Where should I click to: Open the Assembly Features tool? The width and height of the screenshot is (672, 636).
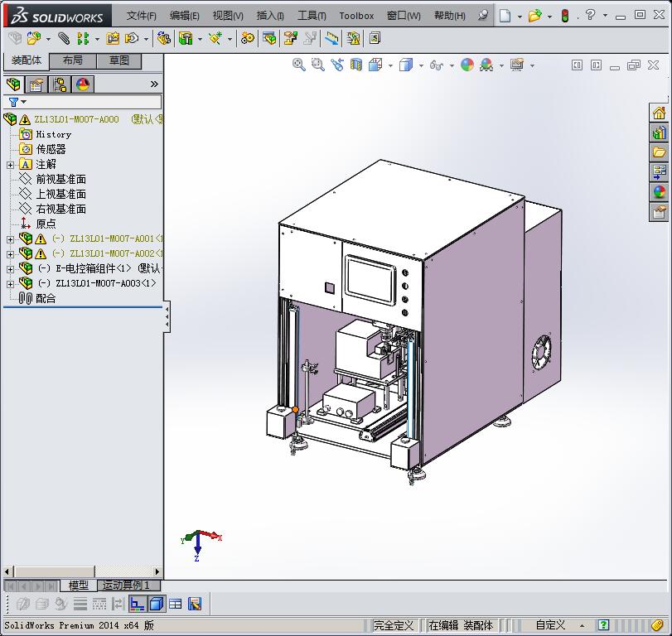[x=186, y=39]
